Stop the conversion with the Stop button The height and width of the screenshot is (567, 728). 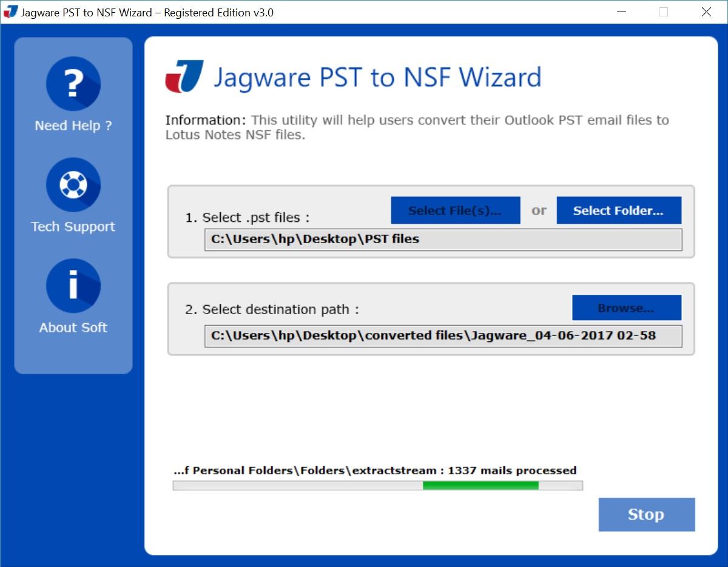pyautogui.click(x=647, y=515)
